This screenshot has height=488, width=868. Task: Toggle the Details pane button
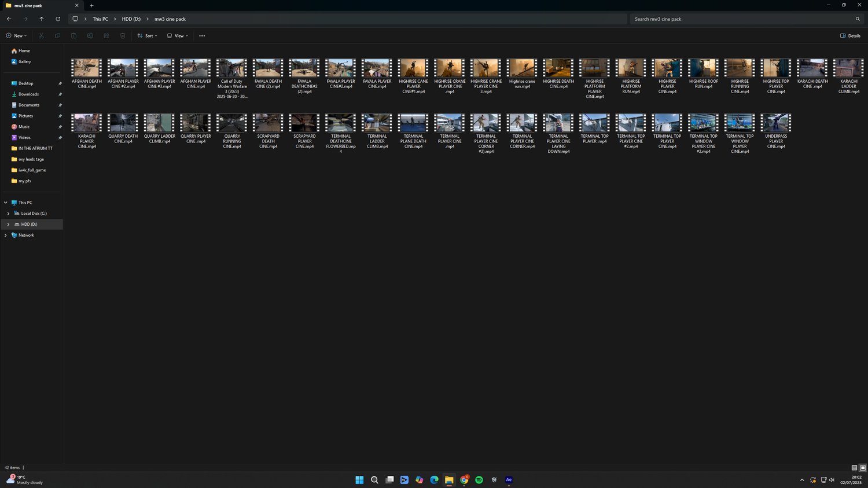coord(850,36)
